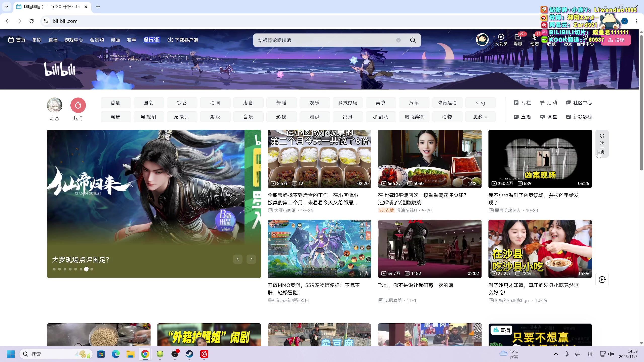Toggle the 英 input language indicator
This screenshot has width=644, height=362.
tap(577, 354)
